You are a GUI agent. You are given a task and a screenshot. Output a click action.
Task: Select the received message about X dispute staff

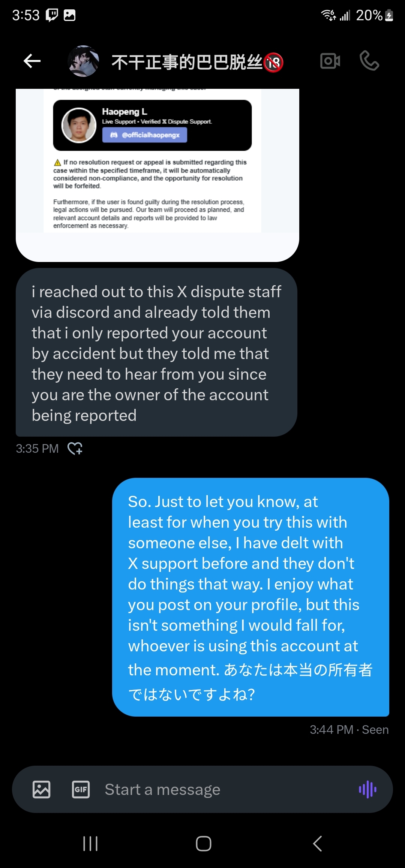[156, 352]
